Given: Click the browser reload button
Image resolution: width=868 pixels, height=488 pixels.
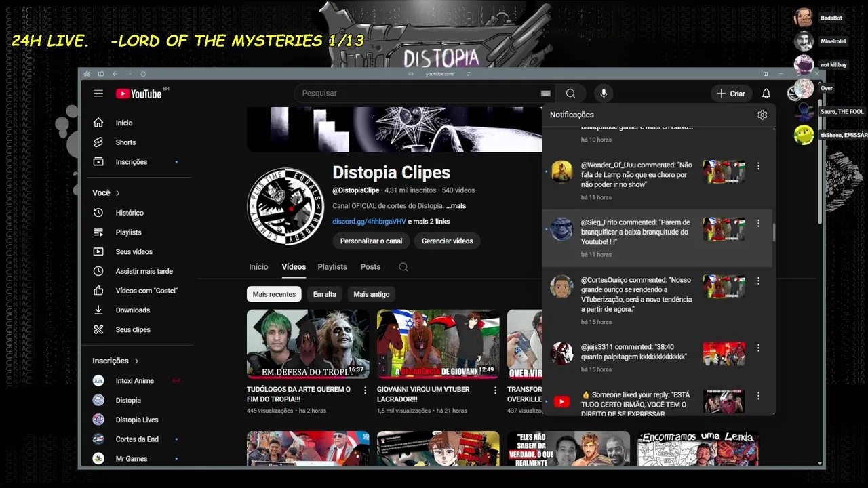Looking at the screenshot, I should coord(143,74).
